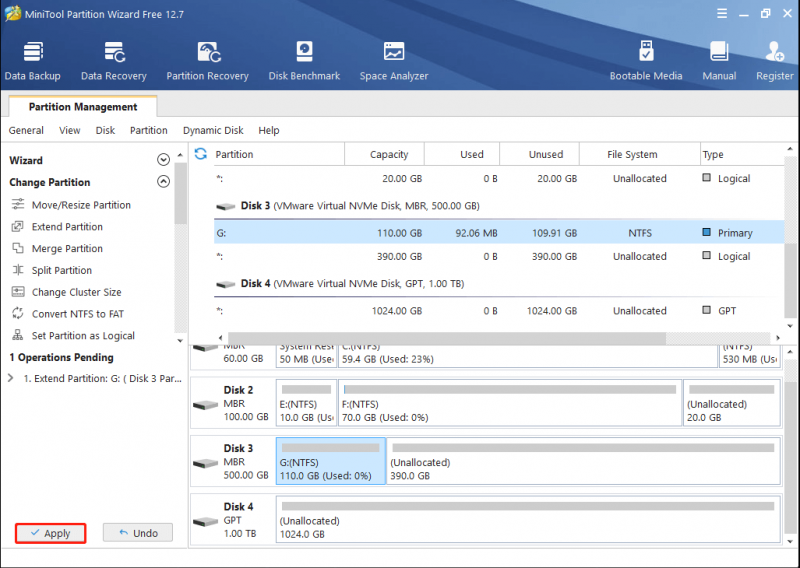Viewport: 800px width, 568px height.
Task: Start the Disk Benchmark tool
Action: point(304,61)
